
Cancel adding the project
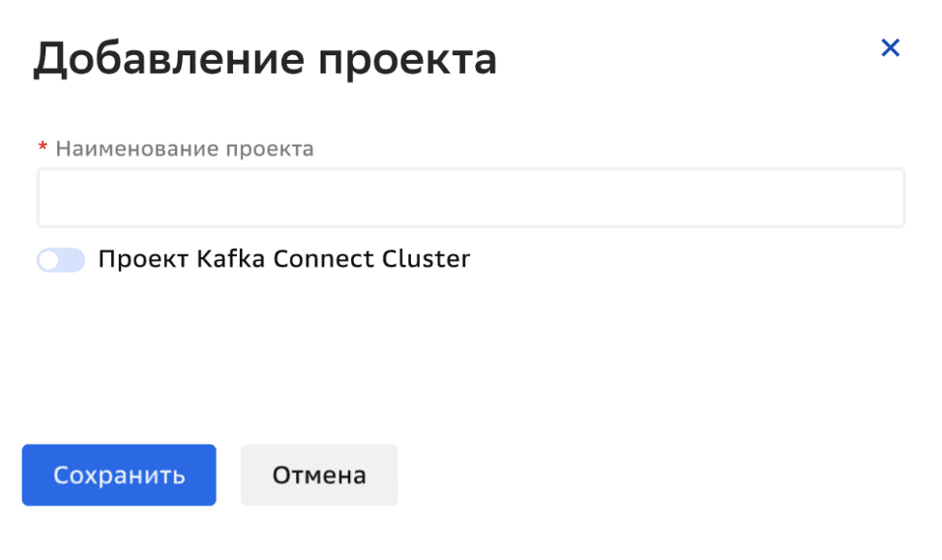(x=318, y=475)
